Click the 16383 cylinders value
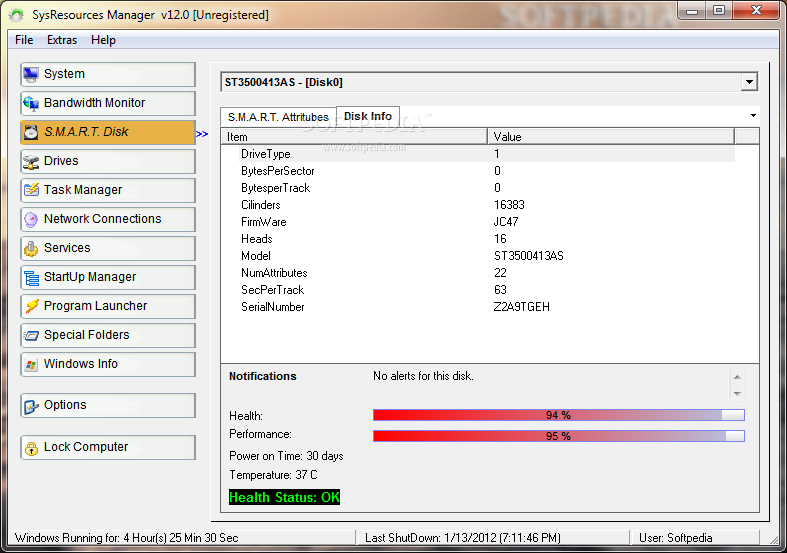 coord(509,205)
